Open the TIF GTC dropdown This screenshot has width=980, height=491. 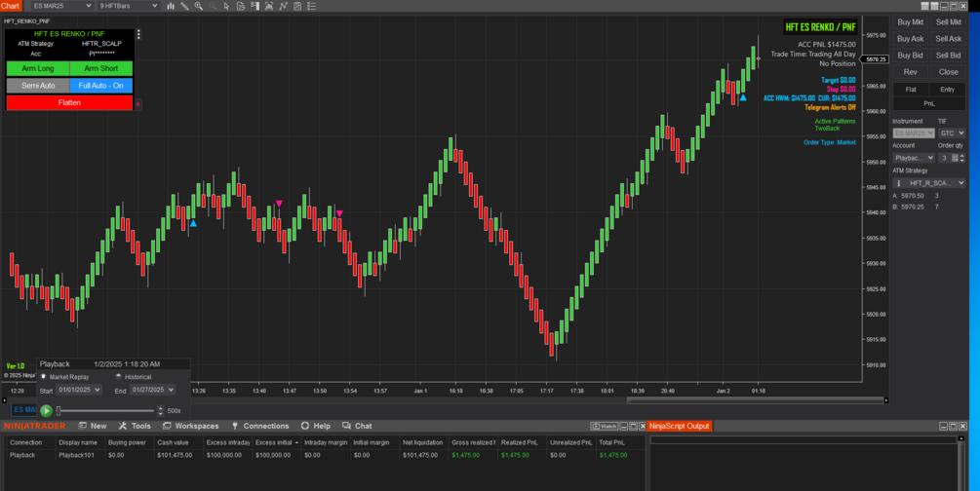click(952, 133)
